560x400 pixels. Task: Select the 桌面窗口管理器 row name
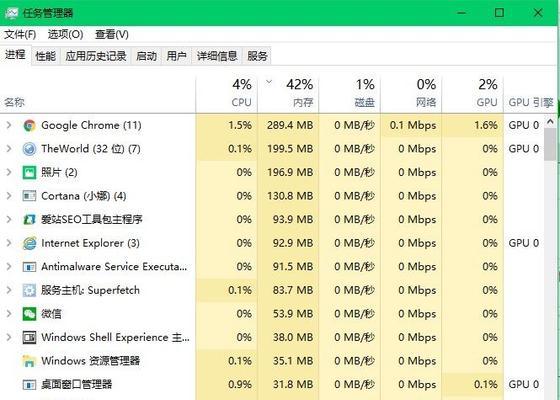pyautogui.click(x=76, y=385)
